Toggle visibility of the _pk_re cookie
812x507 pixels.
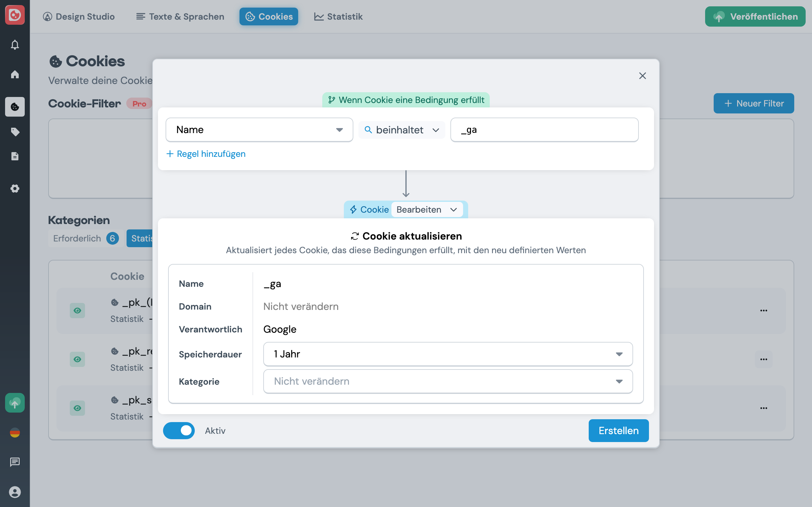coord(77,359)
